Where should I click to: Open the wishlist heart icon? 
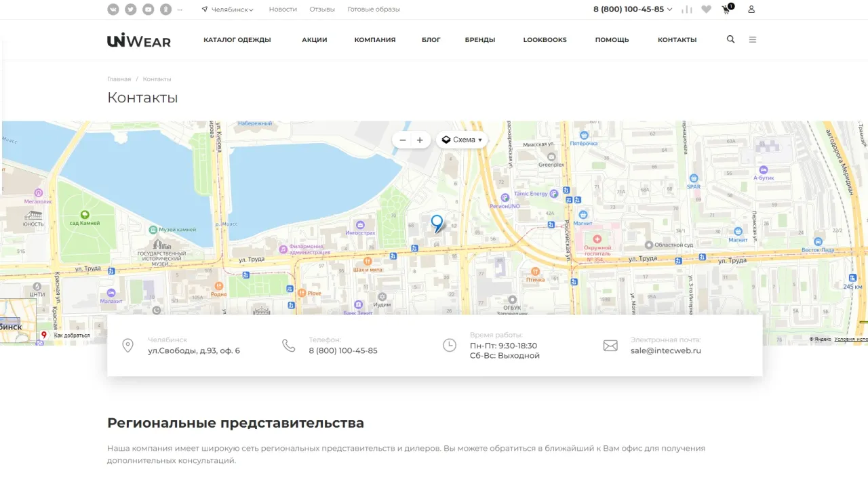coord(707,9)
